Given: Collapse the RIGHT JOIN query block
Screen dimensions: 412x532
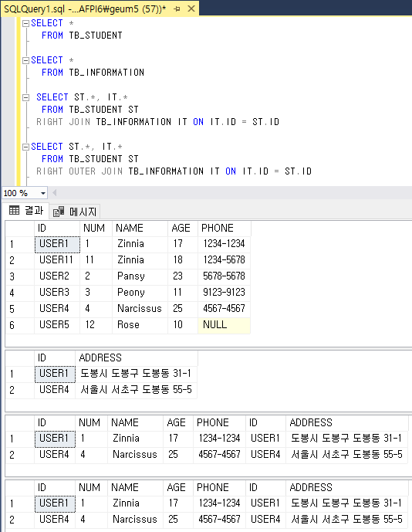Looking at the screenshot, I should coord(25,98).
